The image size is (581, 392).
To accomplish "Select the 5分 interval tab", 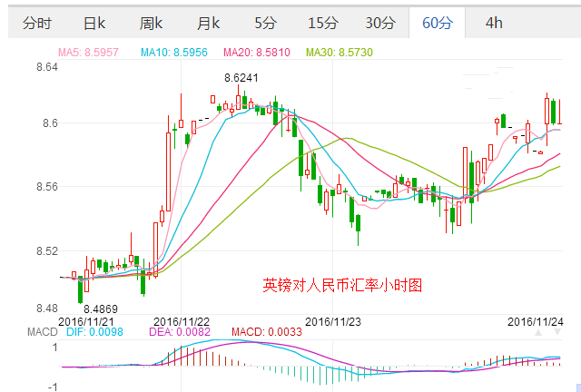I will point(265,23).
